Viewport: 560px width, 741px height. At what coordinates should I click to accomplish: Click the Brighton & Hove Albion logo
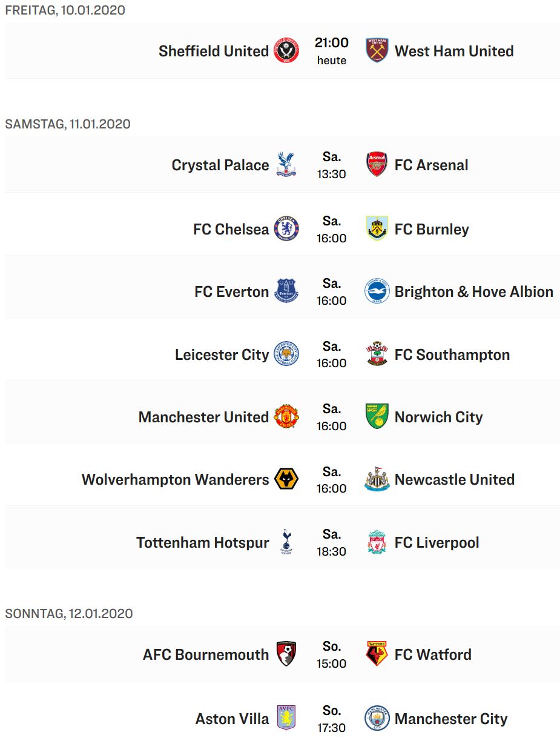[x=377, y=291]
